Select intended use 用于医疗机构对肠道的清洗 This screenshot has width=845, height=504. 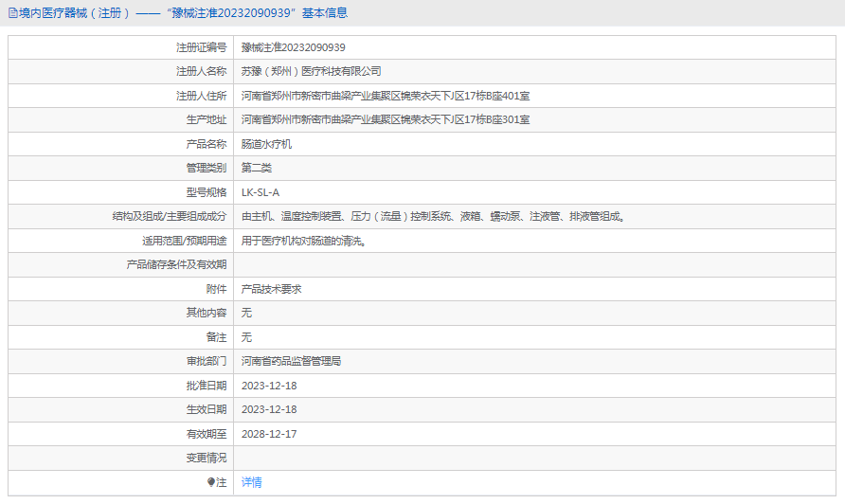pyautogui.click(x=304, y=241)
